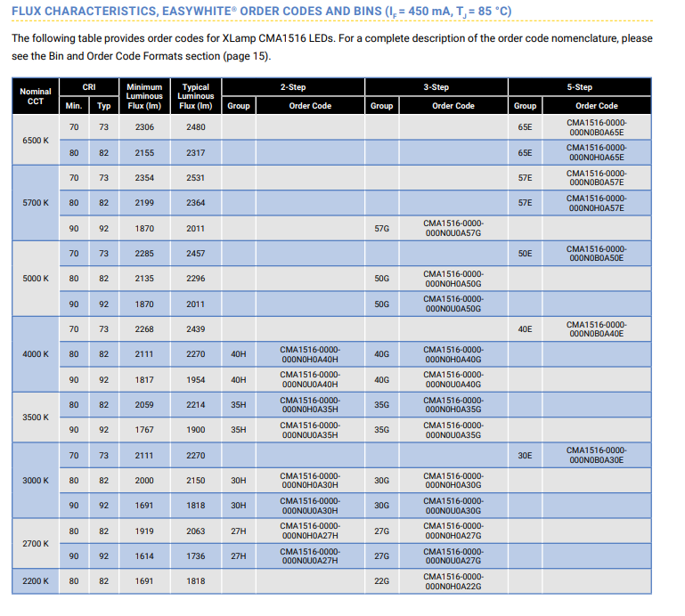Click typical flux value 2457
The height and width of the screenshot is (616, 685).
point(196,253)
